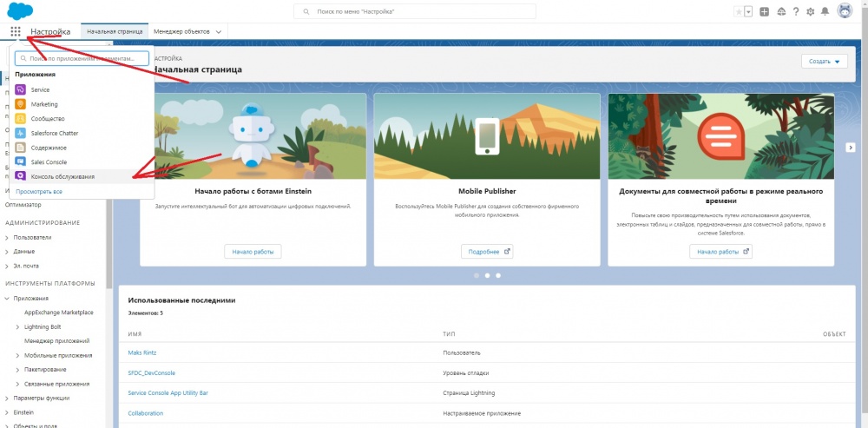This screenshot has height=428, width=868.
Task: Select the first carousel dot
Action: click(476, 275)
